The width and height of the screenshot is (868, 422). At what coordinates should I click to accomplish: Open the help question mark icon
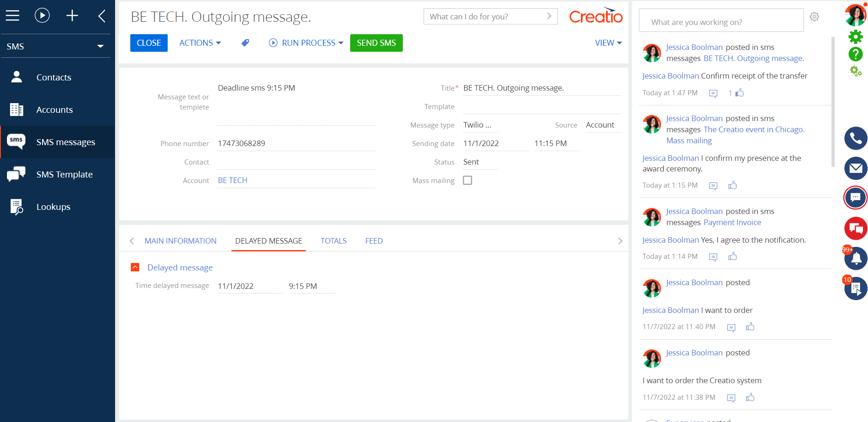pos(856,54)
